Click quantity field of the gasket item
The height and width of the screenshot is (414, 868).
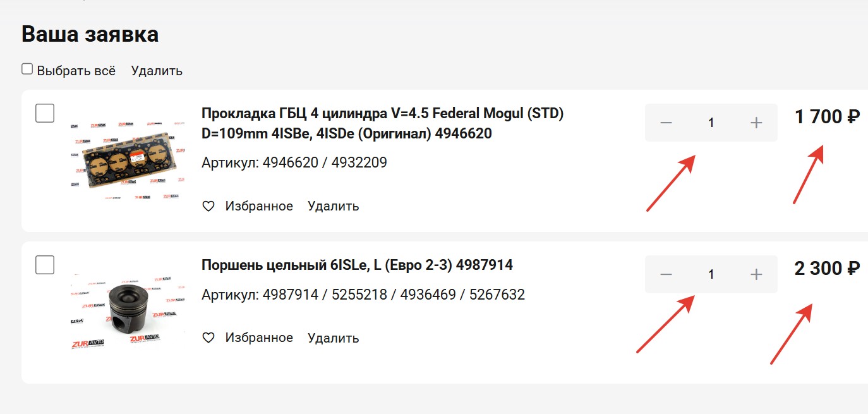coord(711,123)
